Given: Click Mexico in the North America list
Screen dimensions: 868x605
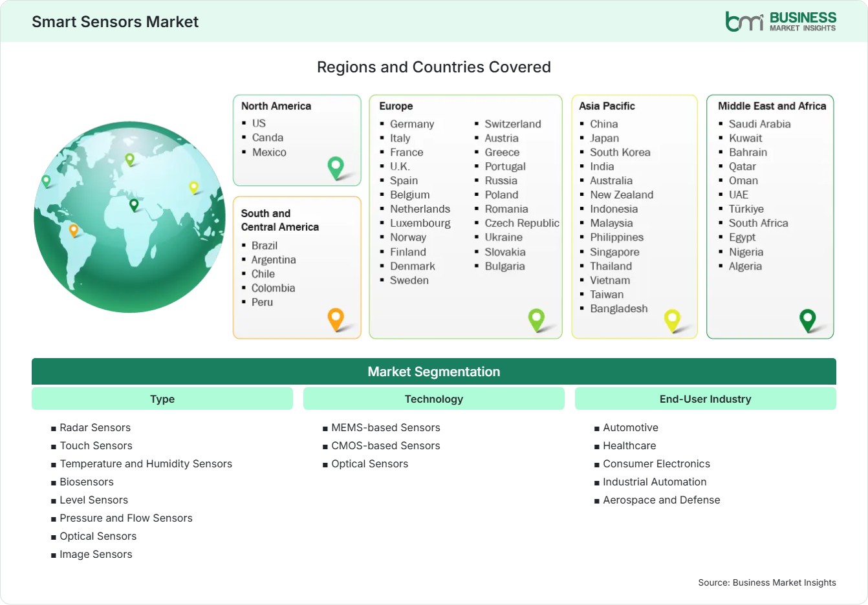Looking at the screenshot, I should click(x=269, y=153).
